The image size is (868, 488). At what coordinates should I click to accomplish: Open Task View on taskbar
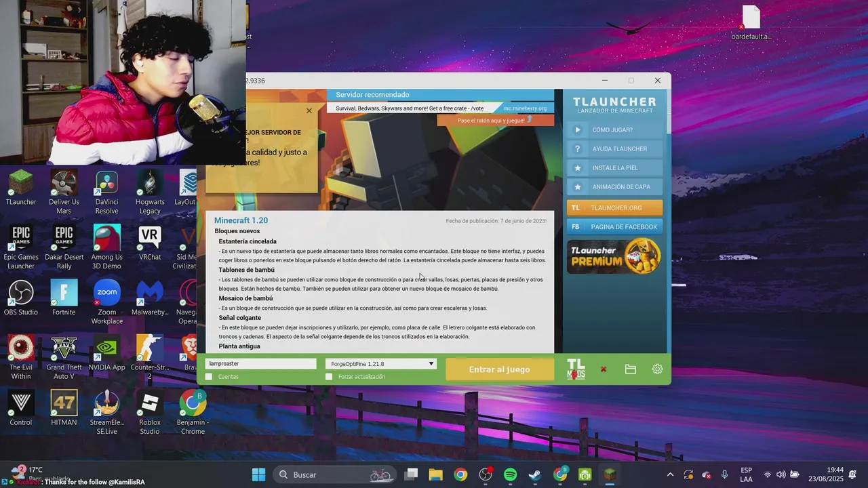[411, 474]
